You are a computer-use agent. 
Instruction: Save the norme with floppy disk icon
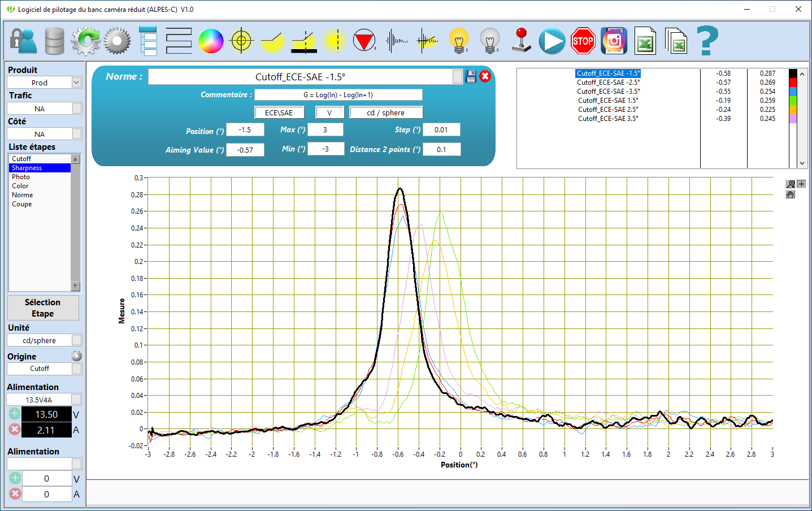pos(471,77)
